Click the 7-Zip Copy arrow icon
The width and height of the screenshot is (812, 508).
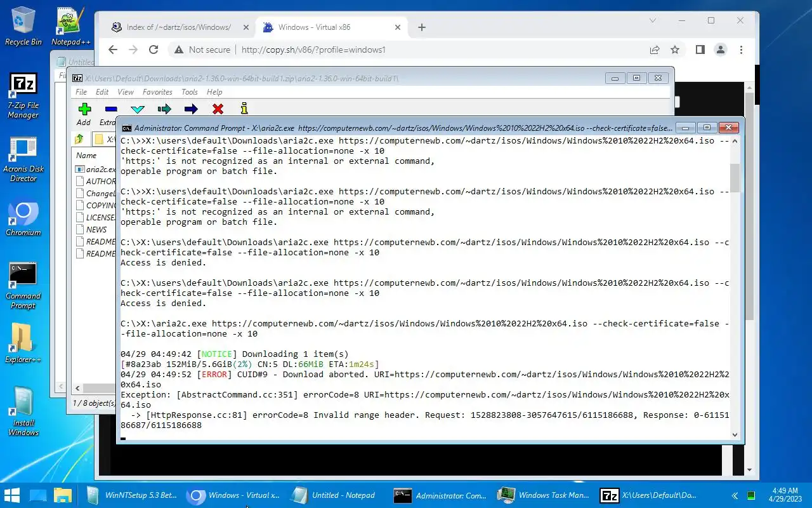coord(164,109)
